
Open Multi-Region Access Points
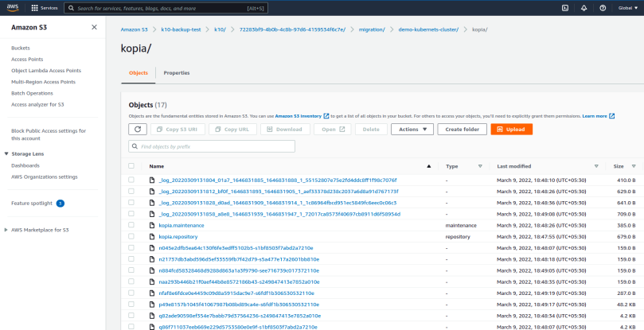click(x=43, y=82)
